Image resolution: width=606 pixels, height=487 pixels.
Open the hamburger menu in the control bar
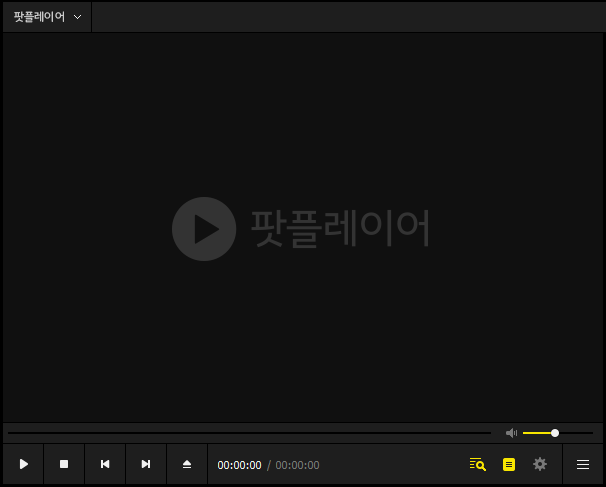click(583, 464)
